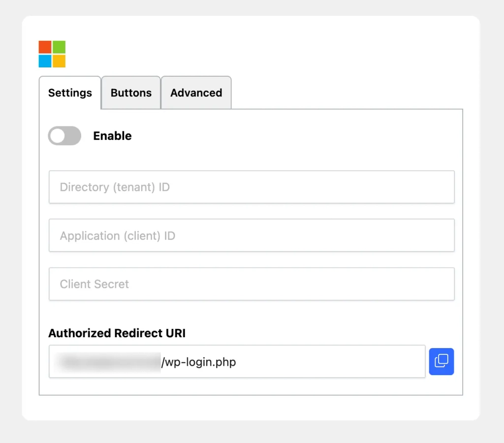
Task: Select the Client Secret input field
Action: click(x=252, y=284)
